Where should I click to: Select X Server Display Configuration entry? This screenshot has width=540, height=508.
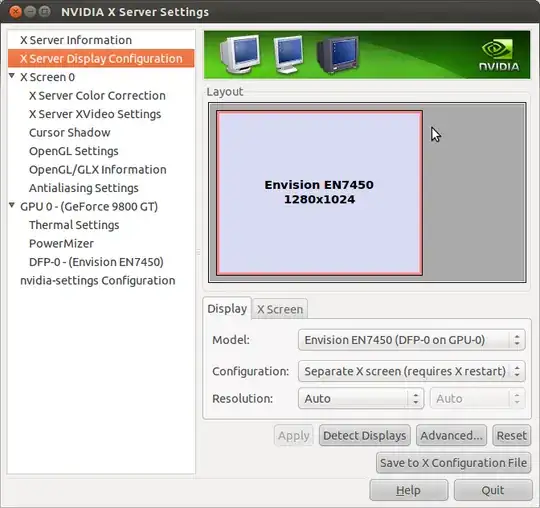click(x=101, y=58)
